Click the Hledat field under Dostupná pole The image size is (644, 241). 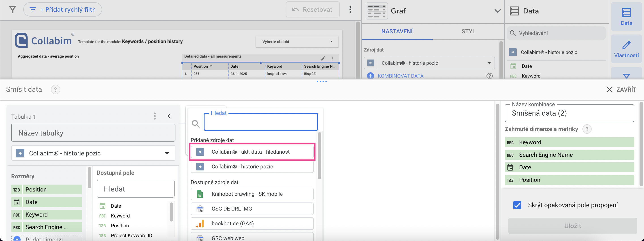point(135,189)
